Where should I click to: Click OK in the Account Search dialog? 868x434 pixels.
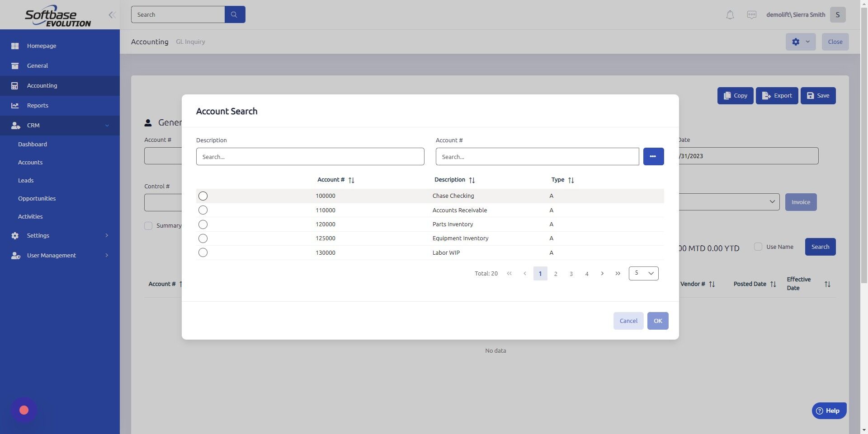point(658,321)
